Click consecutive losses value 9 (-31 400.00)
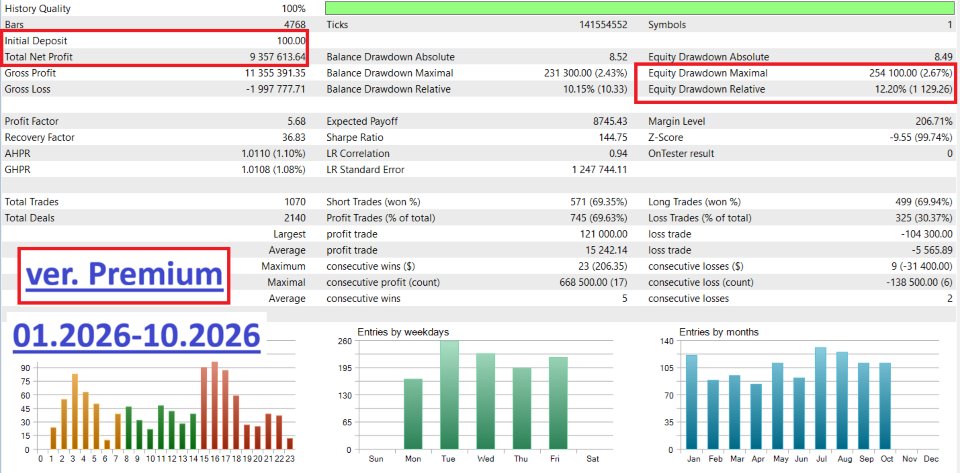This screenshot has height=473, width=960. point(920,267)
